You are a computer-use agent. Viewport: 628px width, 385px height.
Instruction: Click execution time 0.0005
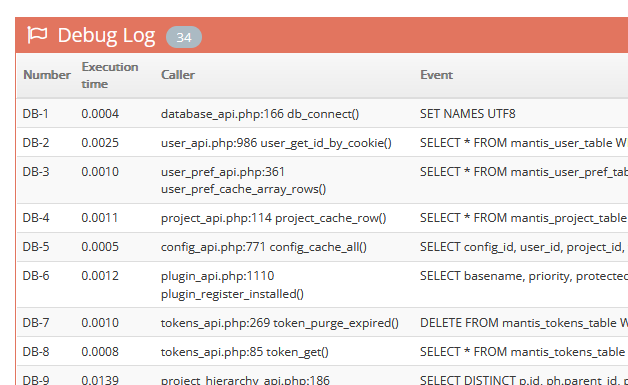coord(100,247)
